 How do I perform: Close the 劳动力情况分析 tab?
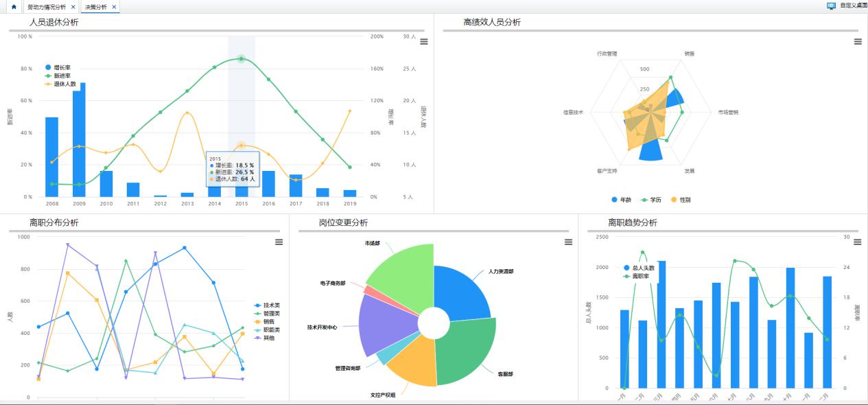[73, 7]
